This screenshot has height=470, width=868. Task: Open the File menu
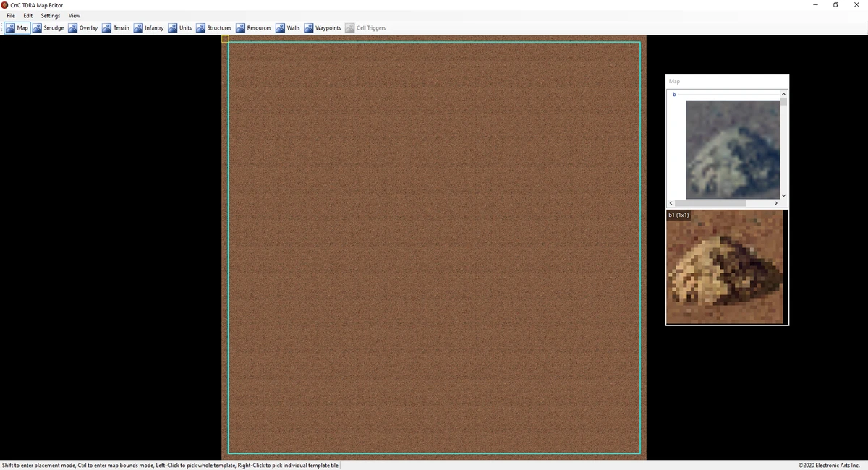10,15
